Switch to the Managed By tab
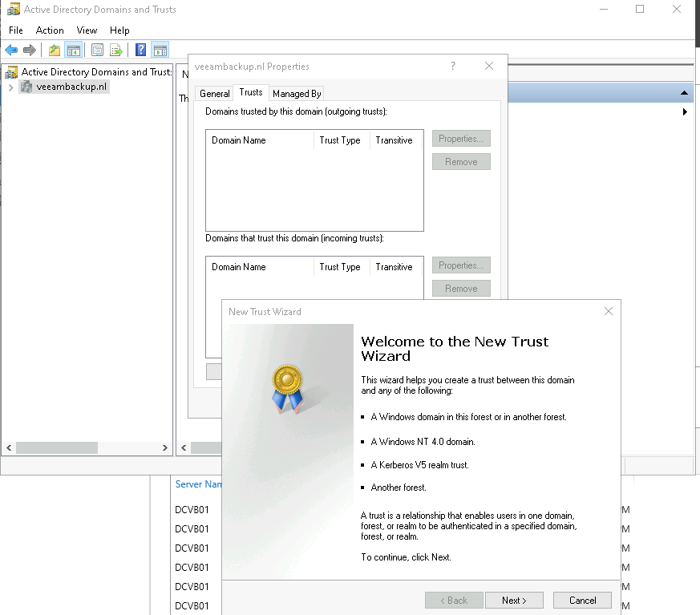700x615 pixels. [x=297, y=94]
